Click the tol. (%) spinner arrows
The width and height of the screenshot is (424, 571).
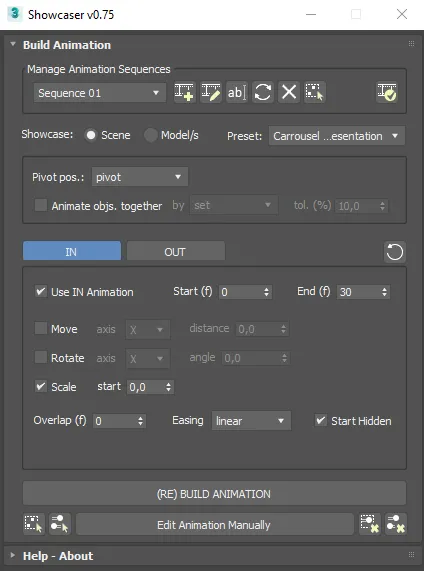[x=382, y=206]
